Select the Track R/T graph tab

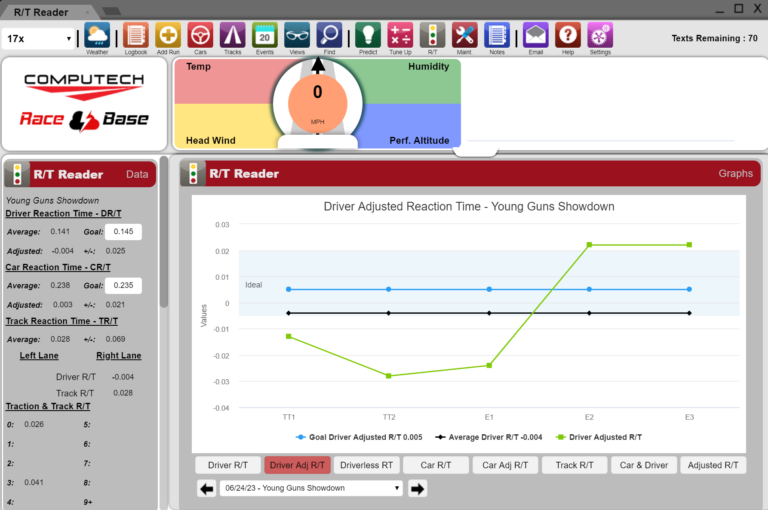click(574, 465)
